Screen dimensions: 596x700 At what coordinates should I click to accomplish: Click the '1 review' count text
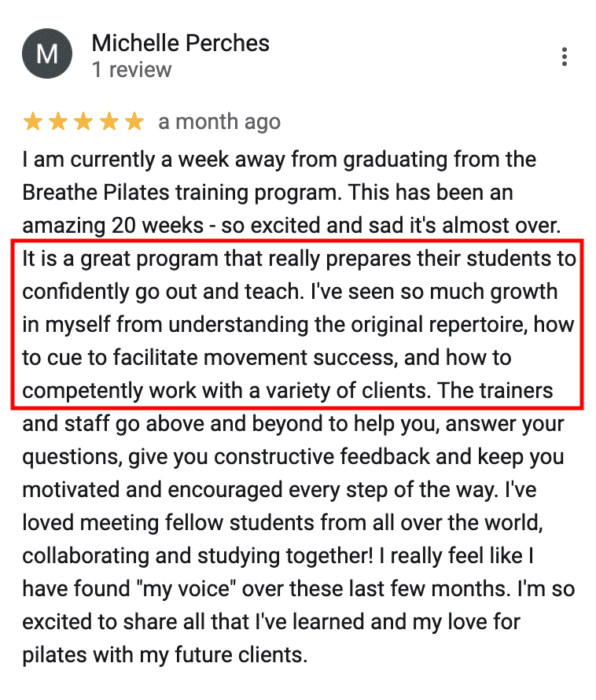(x=131, y=70)
